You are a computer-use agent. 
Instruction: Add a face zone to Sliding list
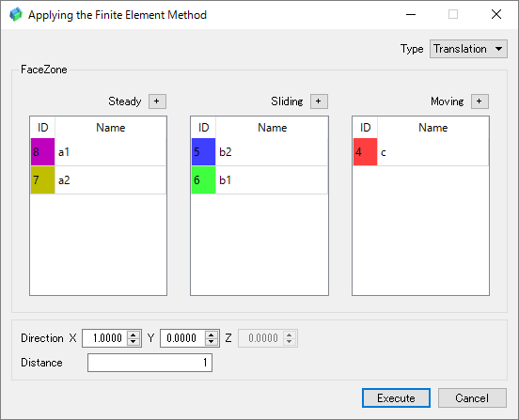(319, 101)
